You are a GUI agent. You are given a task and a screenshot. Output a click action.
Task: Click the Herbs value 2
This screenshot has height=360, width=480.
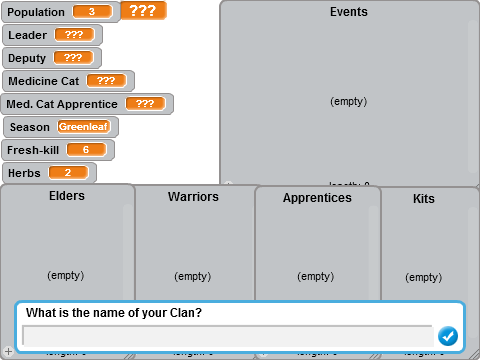click(x=68, y=173)
